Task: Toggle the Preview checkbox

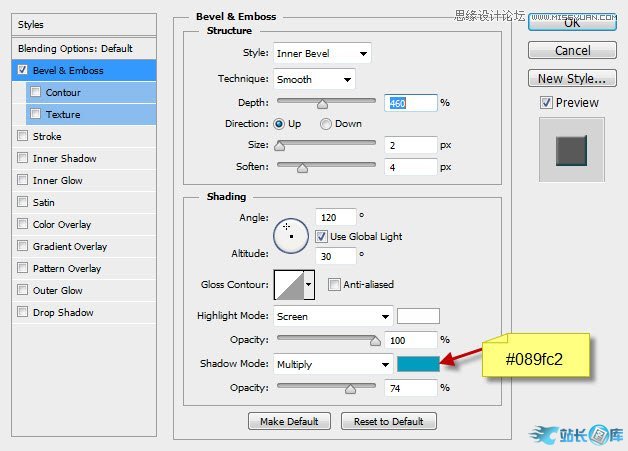Action: (545, 102)
